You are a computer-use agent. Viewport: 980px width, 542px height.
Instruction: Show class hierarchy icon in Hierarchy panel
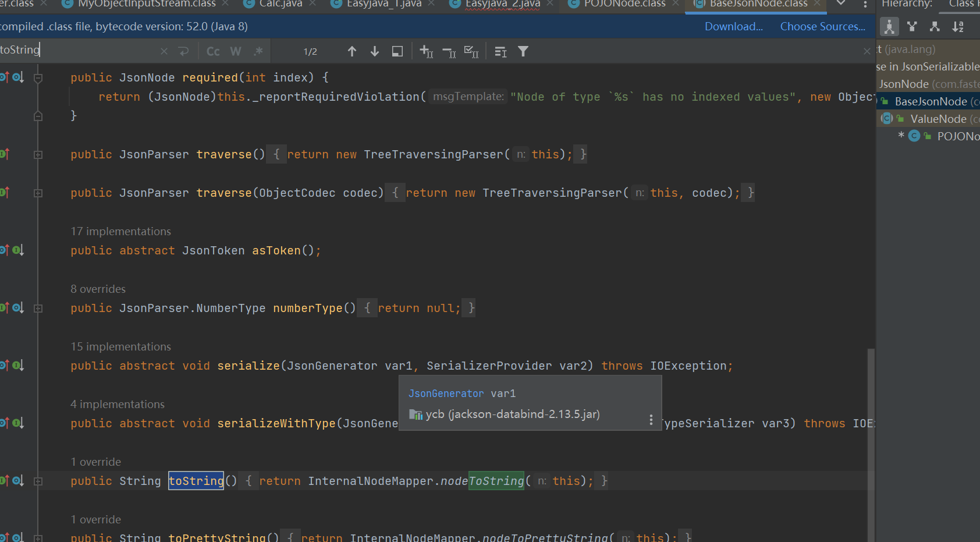point(889,27)
